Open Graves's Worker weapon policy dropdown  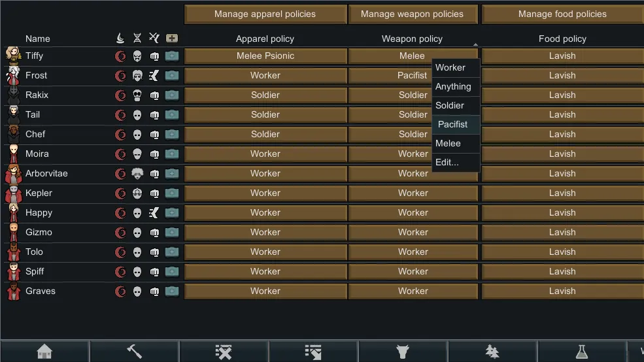(x=413, y=291)
